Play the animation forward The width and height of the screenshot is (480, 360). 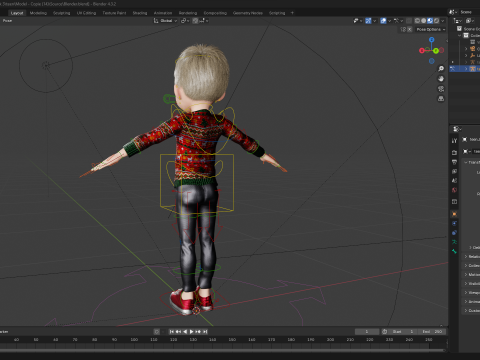point(191,332)
